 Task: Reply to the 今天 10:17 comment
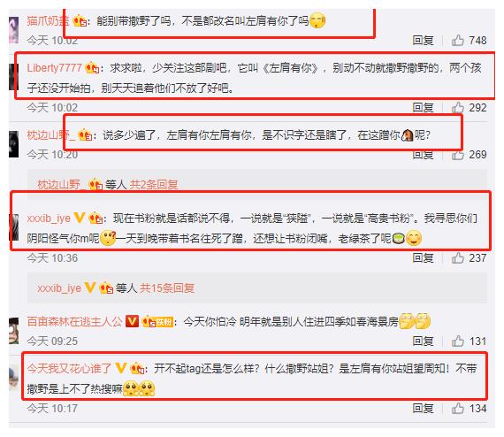423,409
